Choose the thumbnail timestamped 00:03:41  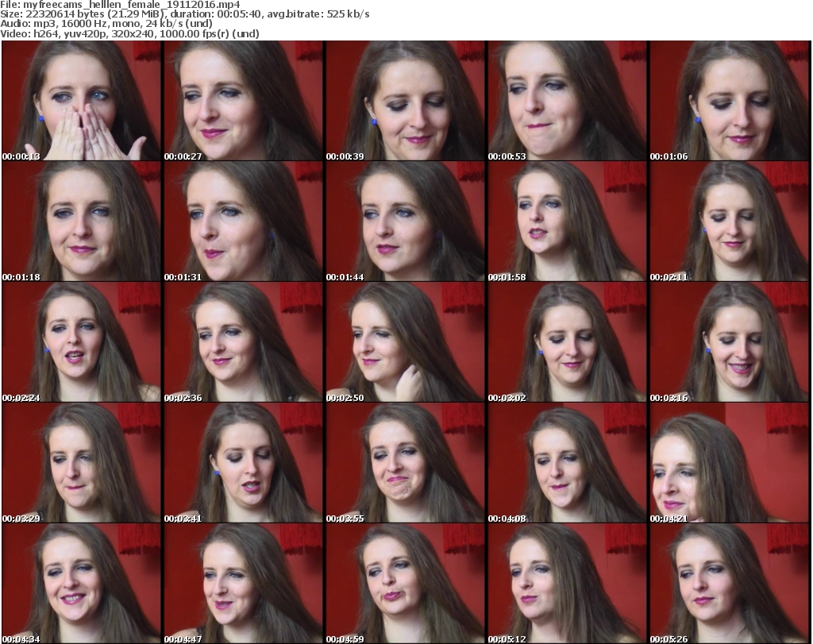[243, 464]
